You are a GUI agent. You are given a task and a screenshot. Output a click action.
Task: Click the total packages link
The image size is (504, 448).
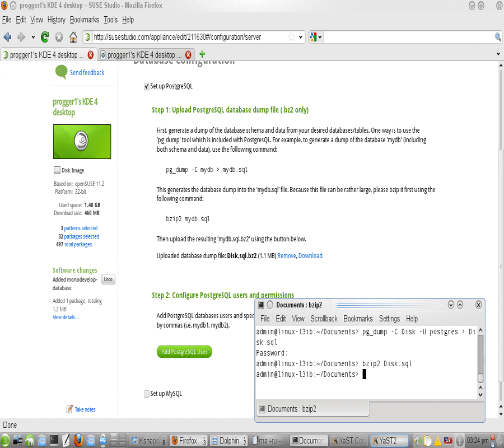click(x=78, y=245)
